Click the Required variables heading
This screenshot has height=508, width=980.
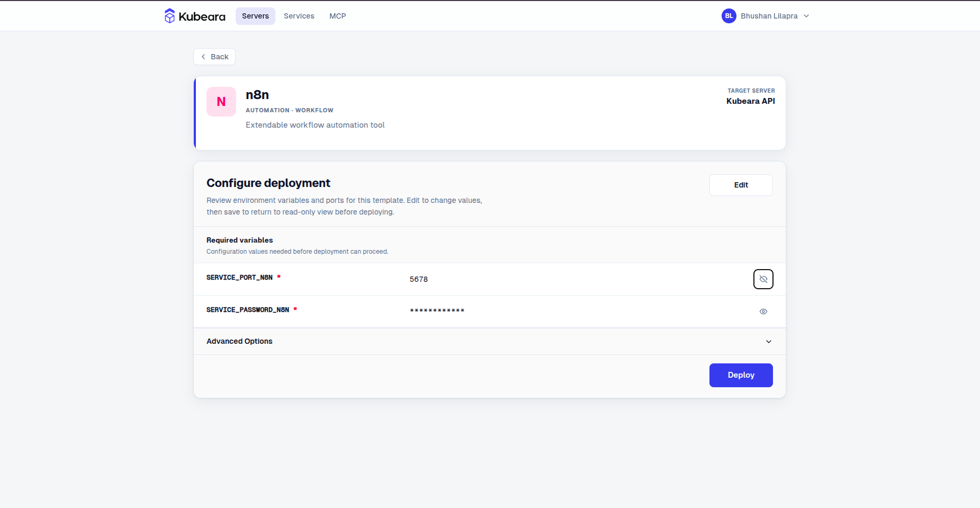tap(240, 240)
